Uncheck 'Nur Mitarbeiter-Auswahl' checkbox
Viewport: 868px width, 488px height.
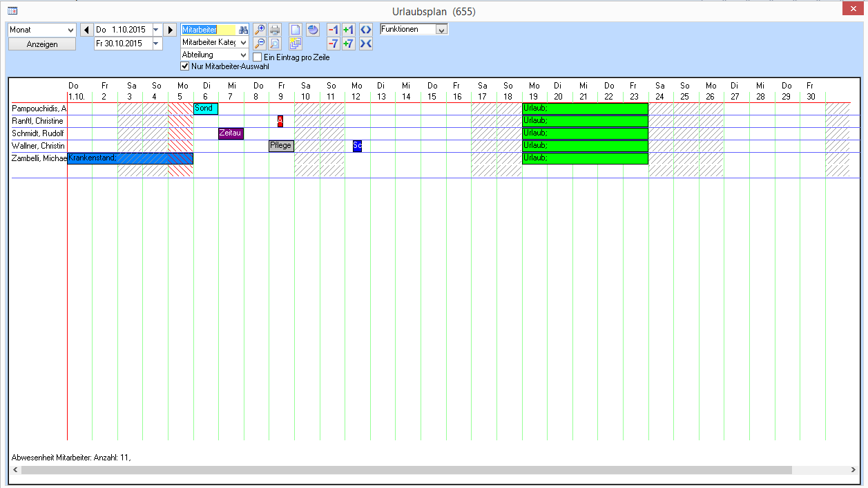point(184,66)
